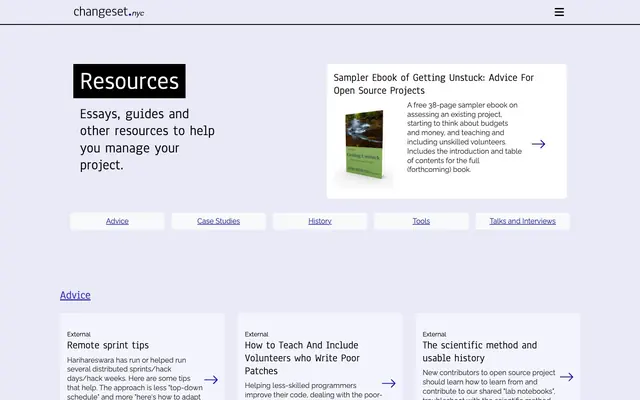Click the arrow on Volunteers Poor Patches card

[389, 383]
